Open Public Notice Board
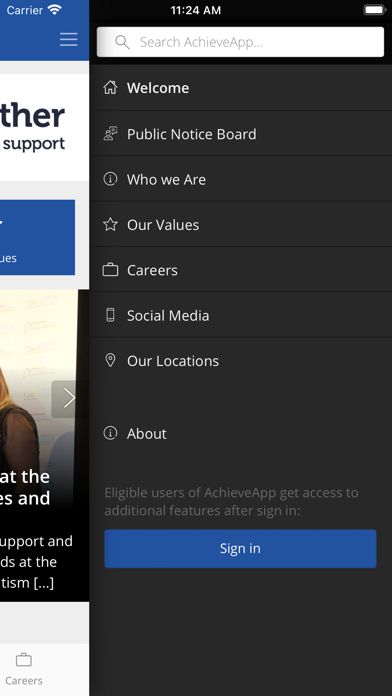The height and width of the screenshot is (696, 392). [x=241, y=134]
